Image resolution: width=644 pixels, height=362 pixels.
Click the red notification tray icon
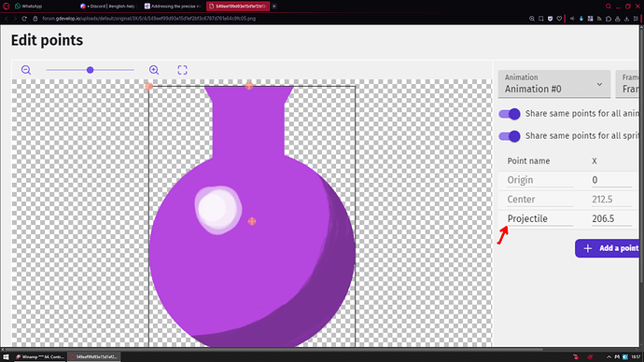(576, 357)
